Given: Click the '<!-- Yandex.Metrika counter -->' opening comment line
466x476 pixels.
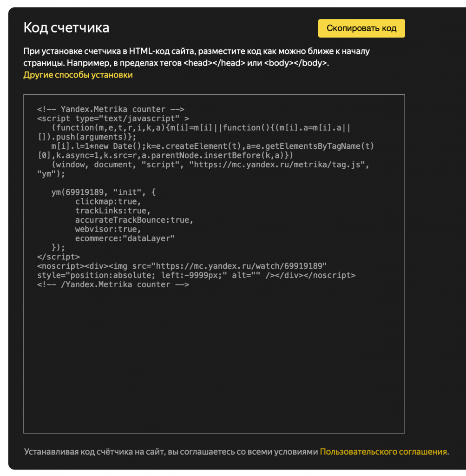Looking at the screenshot, I should [x=111, y=109].
